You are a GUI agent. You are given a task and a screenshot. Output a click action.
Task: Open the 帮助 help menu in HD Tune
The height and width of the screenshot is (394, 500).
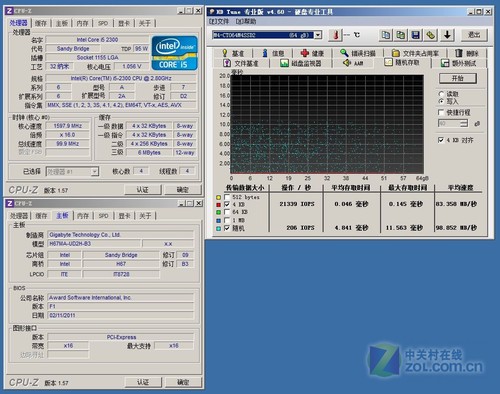pos(246,22)
